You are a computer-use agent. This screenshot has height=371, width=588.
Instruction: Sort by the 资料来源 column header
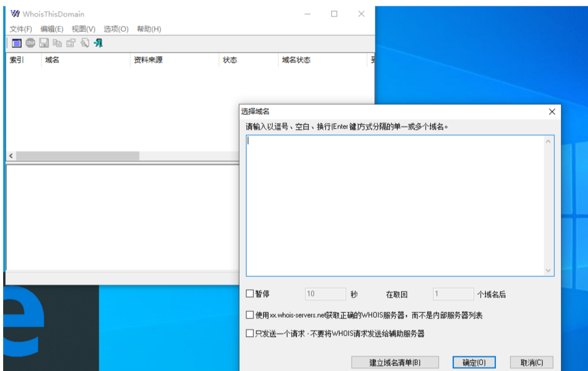(174, 60)
